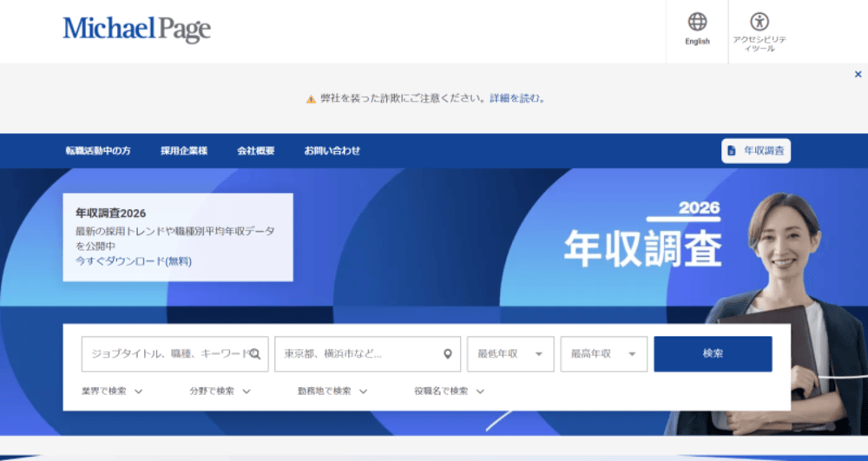Open the 転職活動中の方 menu
868x461 pixels.
[x=98, y=151]
